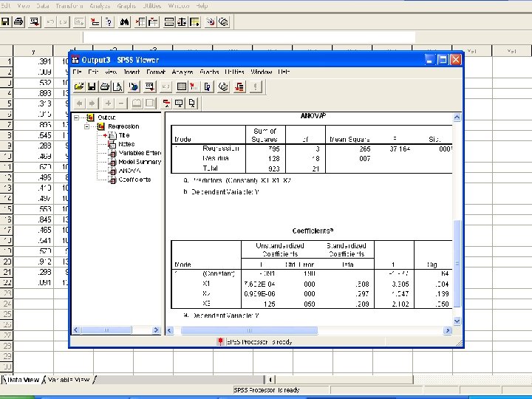This screenshot has width=532, height=399.
Task: Switch to Data View tab
Action: coord(23,380)
